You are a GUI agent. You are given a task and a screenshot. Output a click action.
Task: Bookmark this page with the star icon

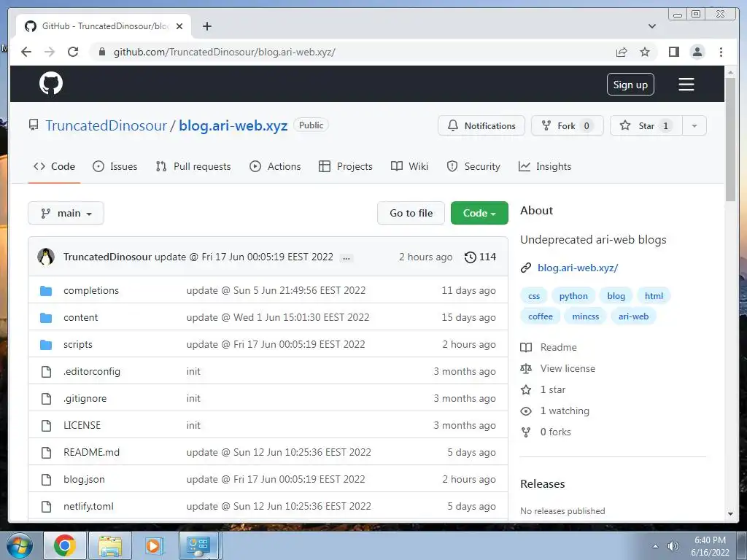645,52
